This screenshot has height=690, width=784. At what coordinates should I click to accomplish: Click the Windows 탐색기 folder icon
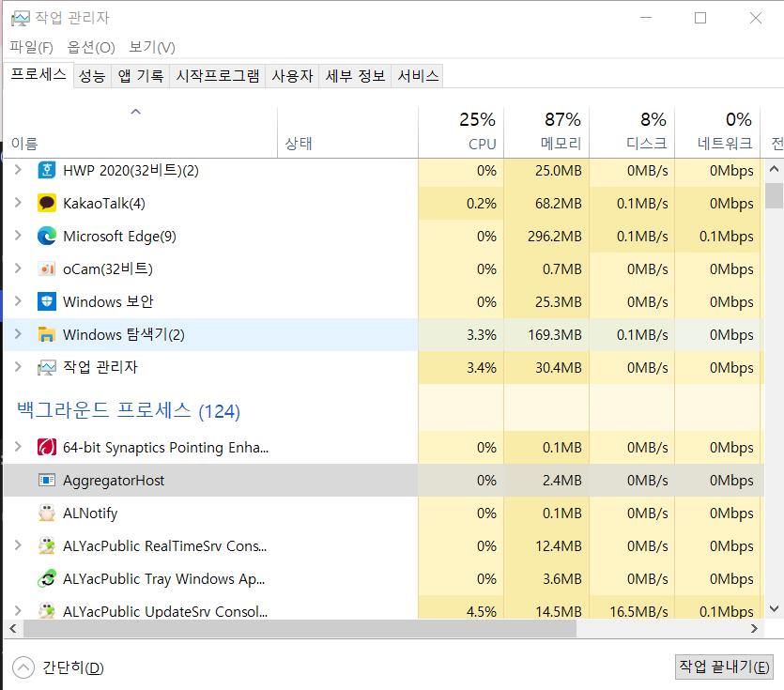point(47,334)
